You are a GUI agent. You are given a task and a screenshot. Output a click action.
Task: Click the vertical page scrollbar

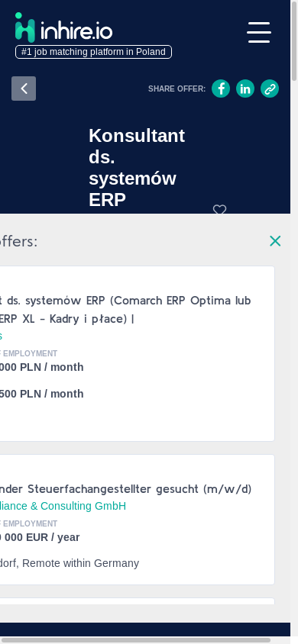294,312
